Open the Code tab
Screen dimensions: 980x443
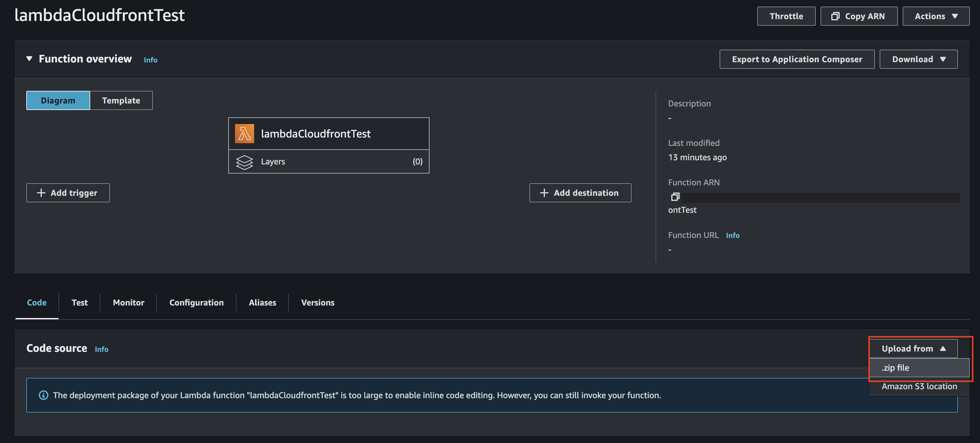pyautogui.click(x=37, y=303)
